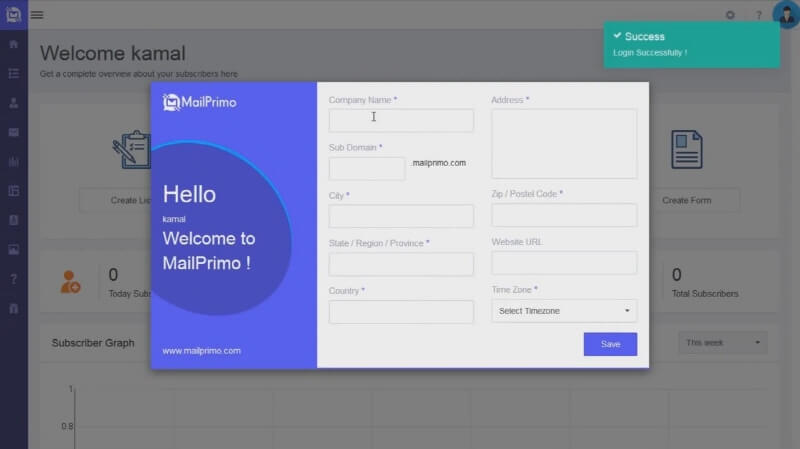Image resolution: width=800 pixels, height=449 pixels.
Task: Open the This week graph dropdown
Action: 723,343
